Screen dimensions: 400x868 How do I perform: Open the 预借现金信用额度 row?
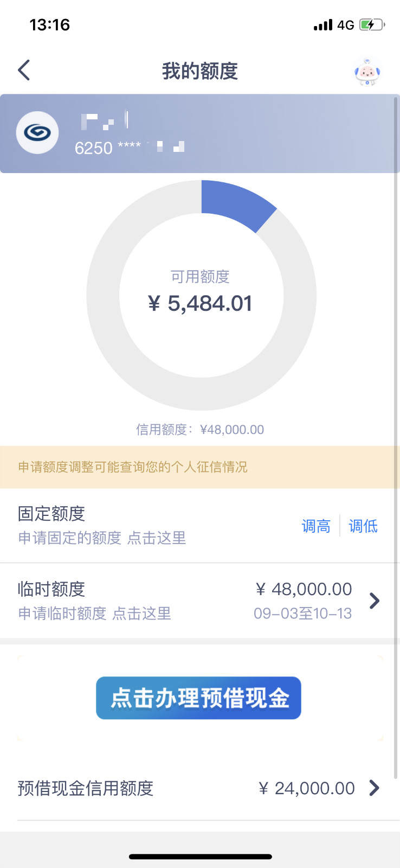(200, 788)
